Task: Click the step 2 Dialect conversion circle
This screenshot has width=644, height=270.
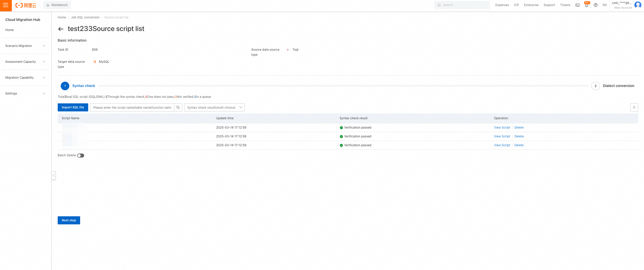Action: coord(596,86)
